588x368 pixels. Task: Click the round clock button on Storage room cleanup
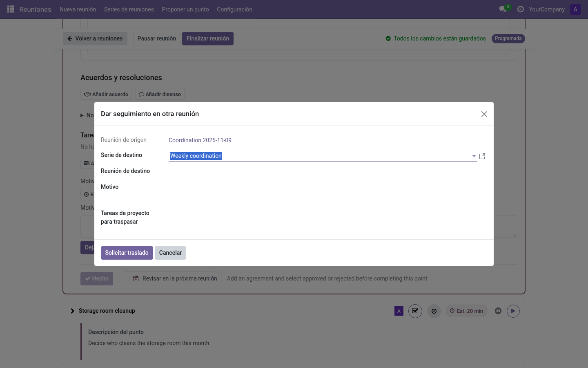pyautogui.click(x=434, y=311)
